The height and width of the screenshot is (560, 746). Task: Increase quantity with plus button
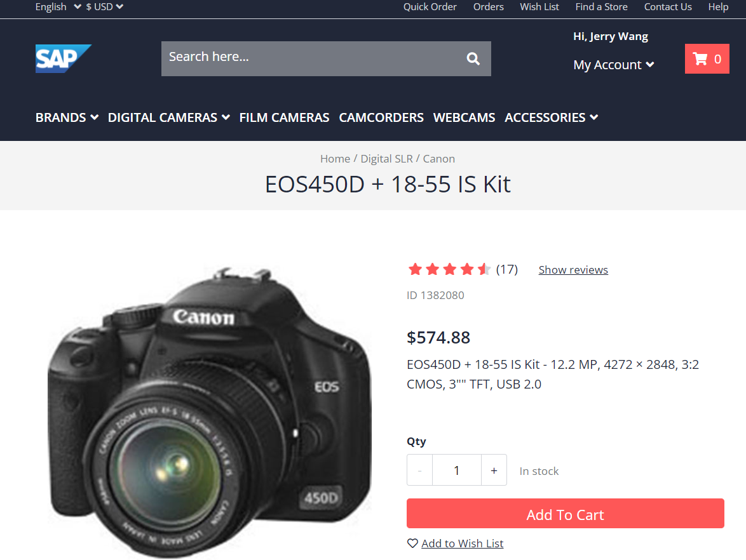pyautogui.click(x=494, y=470)
